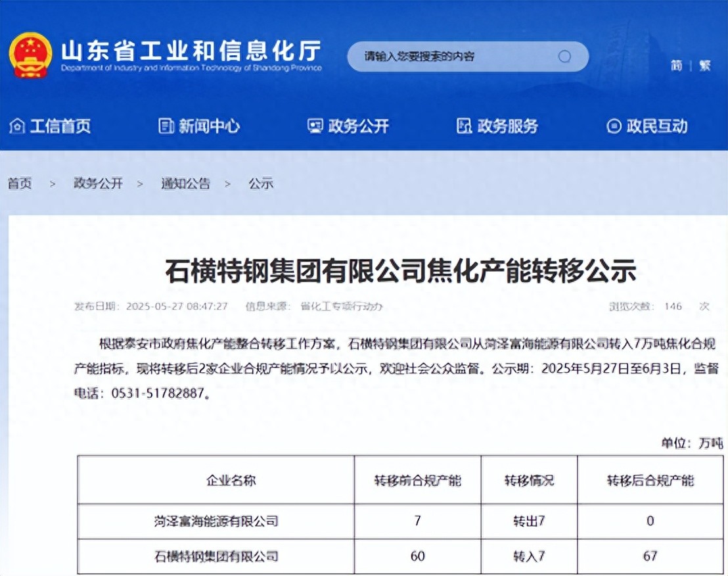The width and height of the screenshot is (728, 576).
Task: Click the source text 省化工专项行动办
Action: tap(342, 306)
